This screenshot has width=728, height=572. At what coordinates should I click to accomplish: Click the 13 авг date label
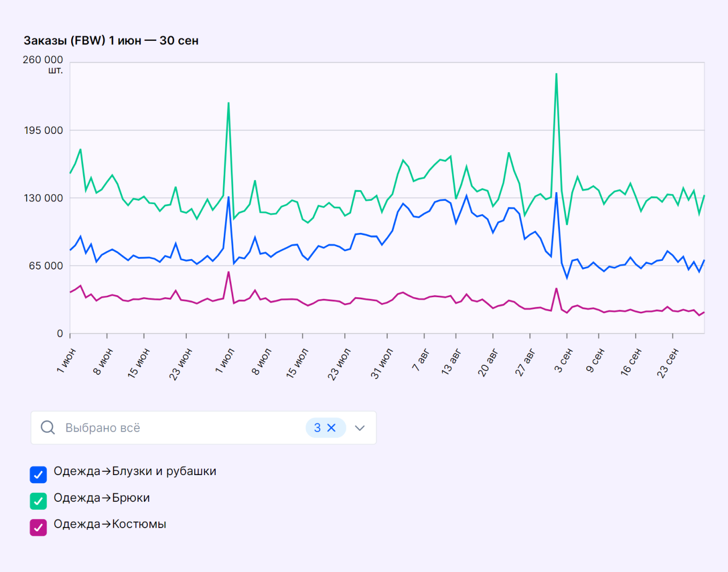pos(451,362)
